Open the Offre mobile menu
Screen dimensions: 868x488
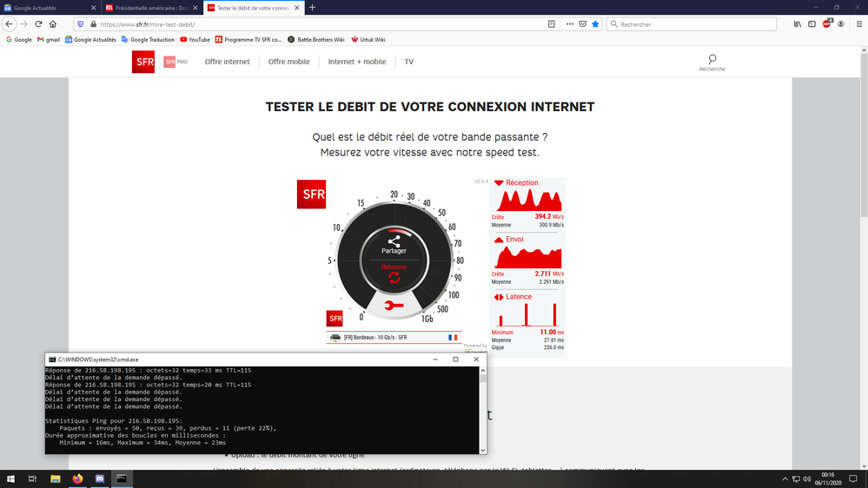(x=289, y=62)
